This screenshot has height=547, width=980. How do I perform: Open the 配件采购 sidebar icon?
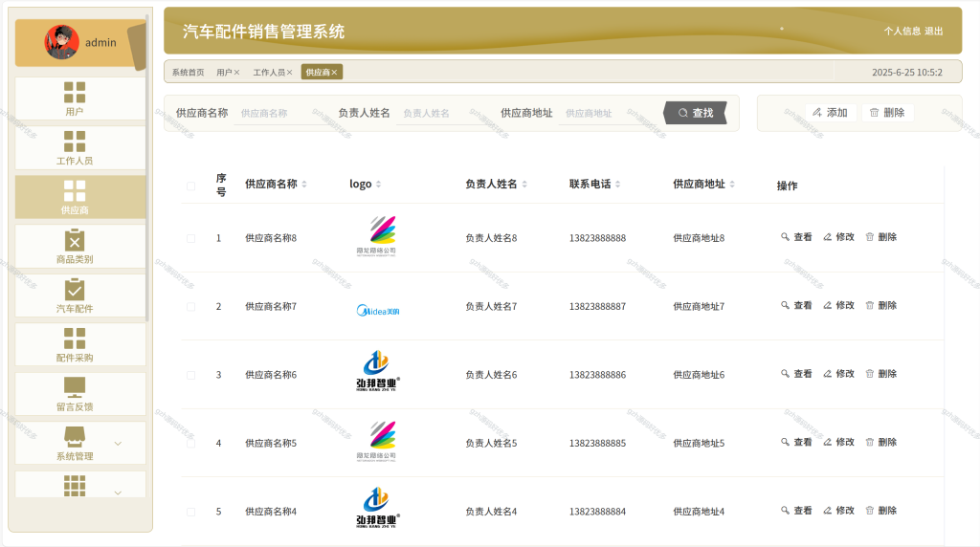pyautogui.click(x=75, y=339)
